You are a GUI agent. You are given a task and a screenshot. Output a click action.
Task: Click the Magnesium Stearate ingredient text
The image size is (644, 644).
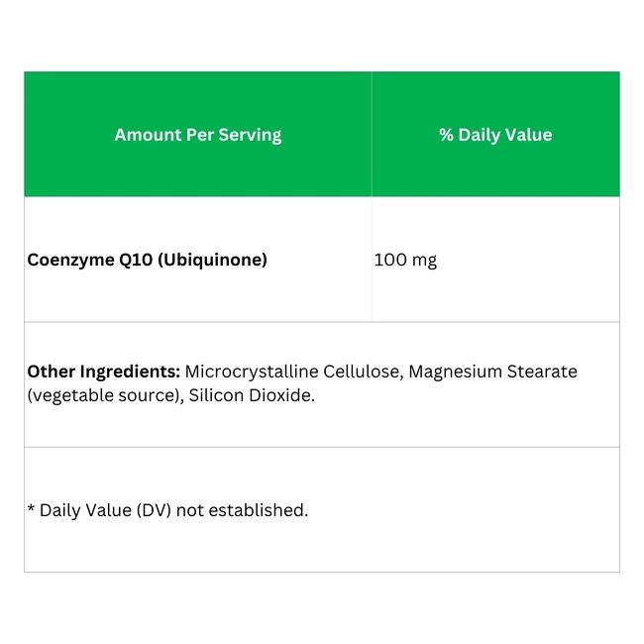tap(492, 372)
